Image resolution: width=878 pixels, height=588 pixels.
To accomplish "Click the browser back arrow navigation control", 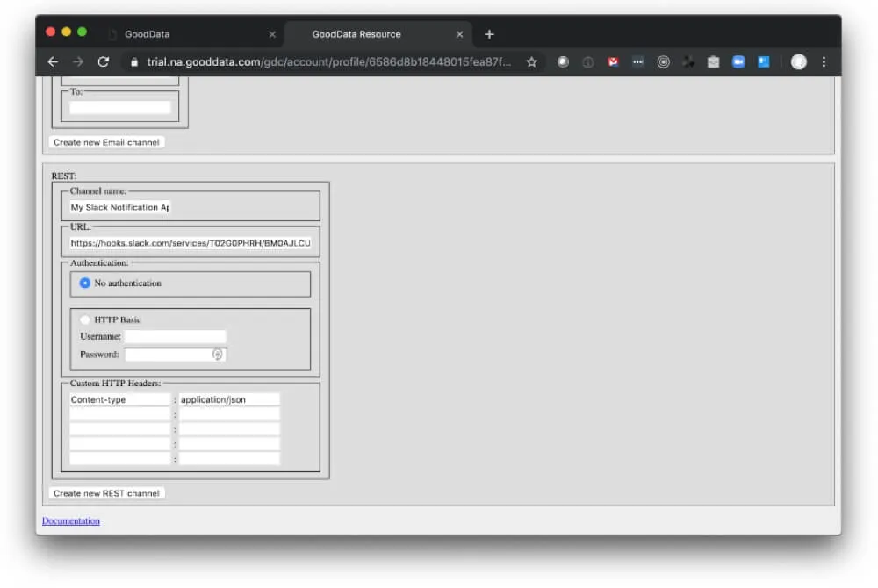I will [x=52, y=62].
